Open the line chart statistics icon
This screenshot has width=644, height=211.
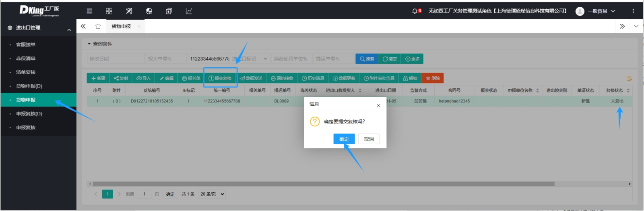click(x=189, y=11)
